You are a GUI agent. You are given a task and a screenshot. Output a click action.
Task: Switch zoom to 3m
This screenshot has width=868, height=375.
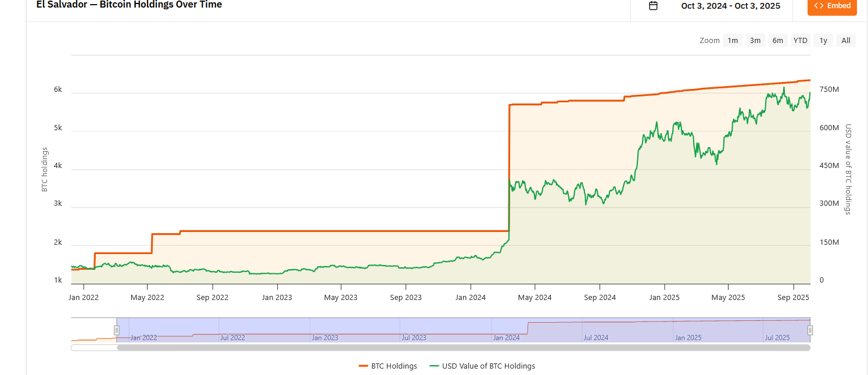pos(755,40)
